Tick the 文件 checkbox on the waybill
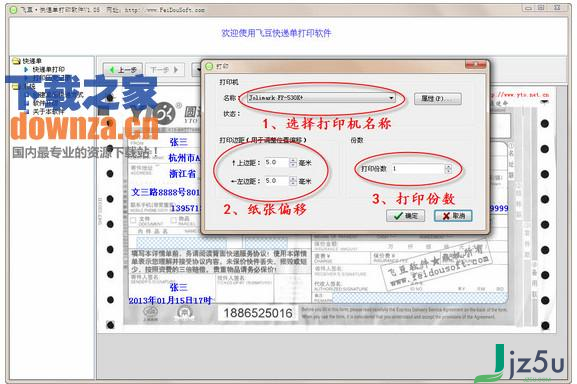Image resolution: width=577 pixels, height=384 pixels. (134, 220)
